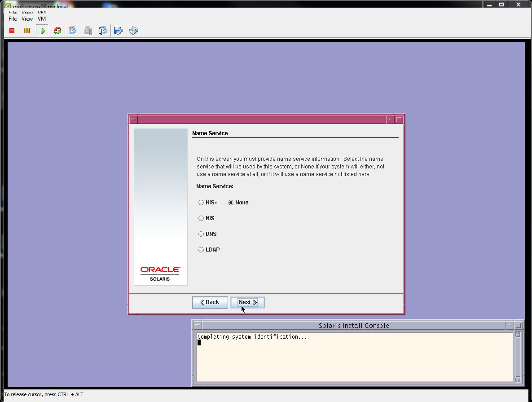Open the File menu

13,19
